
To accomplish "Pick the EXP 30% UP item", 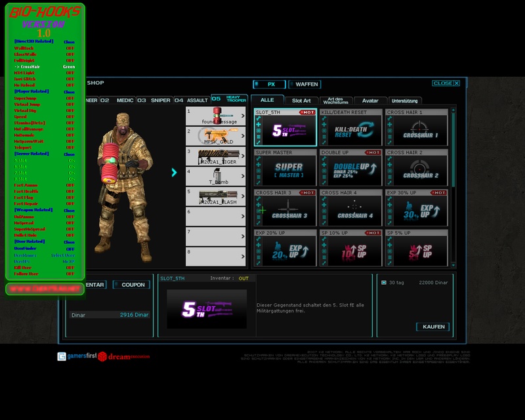I will 417,207.
